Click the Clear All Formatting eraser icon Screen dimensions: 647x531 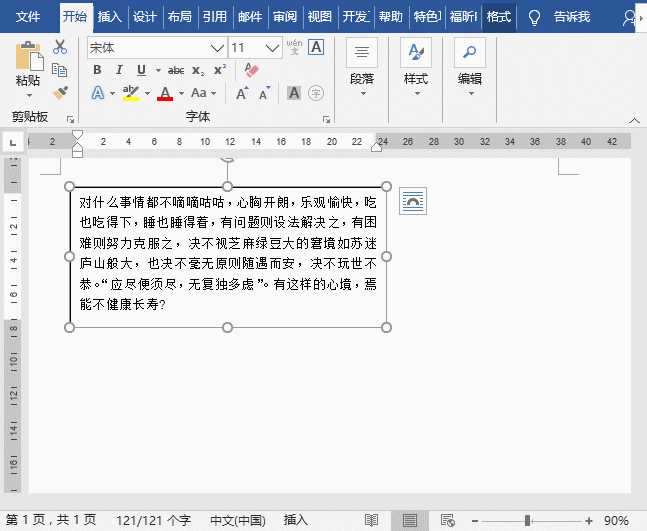coord(251,70)
